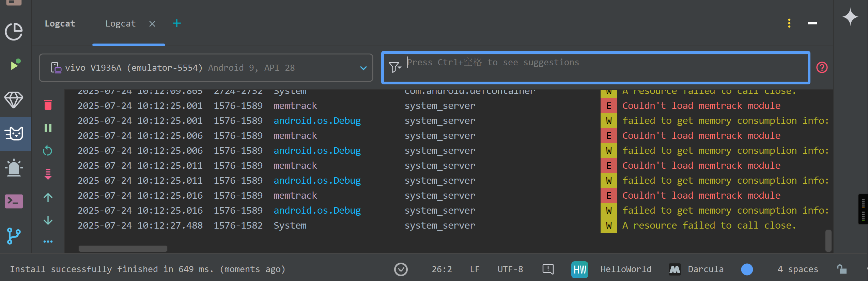The width and height of the screenshot is (868, 281).
Task: Add a new Logcat tab
Action: [x=177, y=23]
